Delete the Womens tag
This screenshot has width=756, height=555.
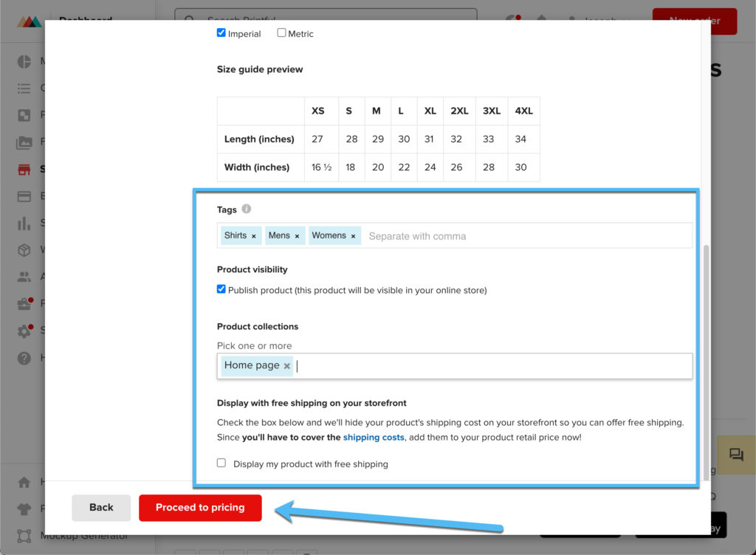tap(353, 236)
